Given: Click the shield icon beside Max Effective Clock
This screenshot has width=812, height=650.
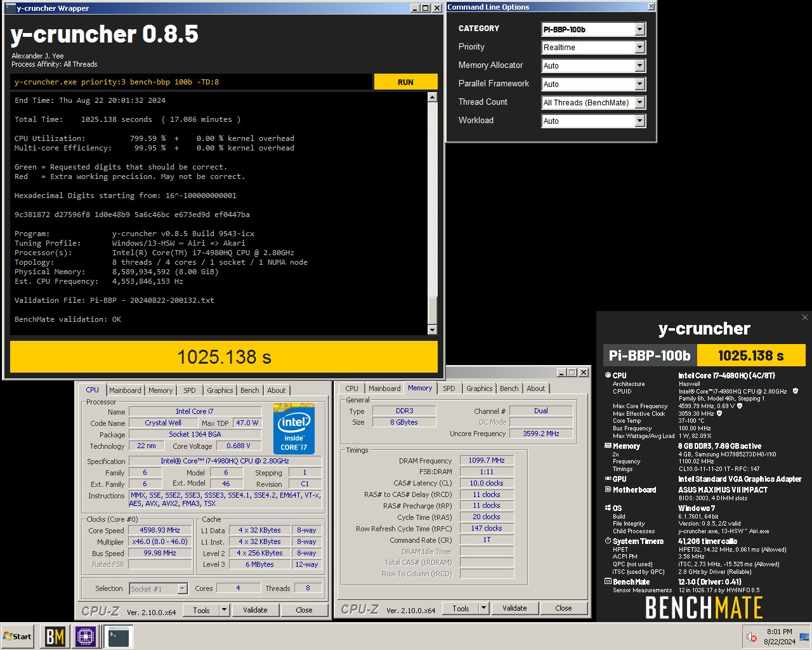Looking at the screenshot, I should (719, 413).
